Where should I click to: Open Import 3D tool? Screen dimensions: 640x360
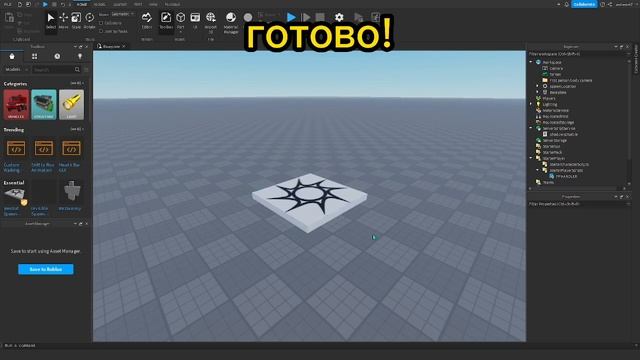coord(211,22)
